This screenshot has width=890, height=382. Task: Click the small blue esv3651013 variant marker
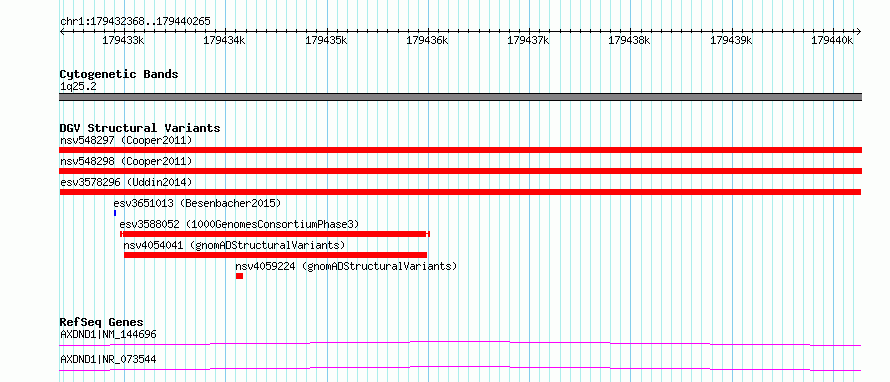coord(115,213)
